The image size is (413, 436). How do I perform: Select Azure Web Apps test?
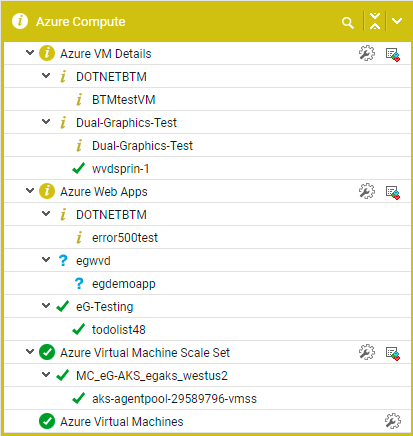point(104,192)
